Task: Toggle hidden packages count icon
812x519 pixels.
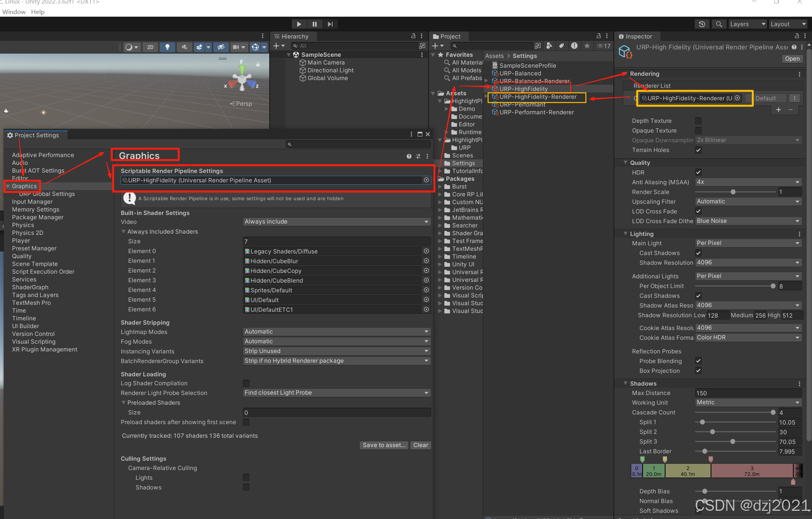Action: 604,46
